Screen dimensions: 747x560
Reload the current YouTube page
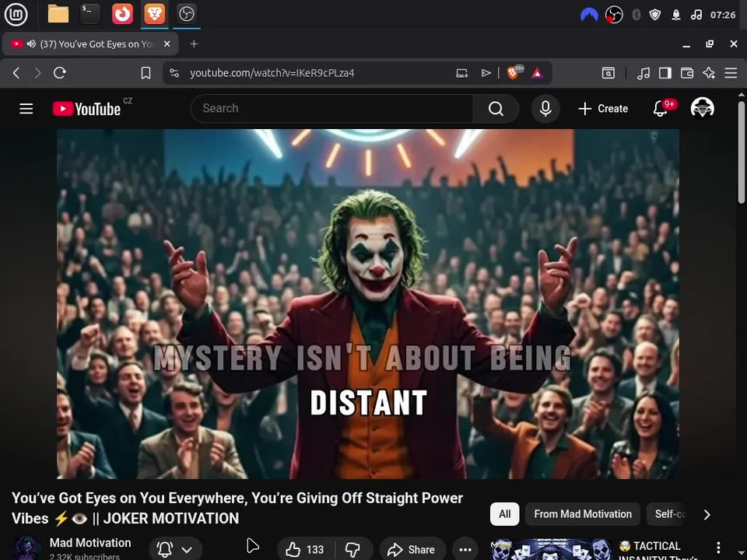pos(60,73)
